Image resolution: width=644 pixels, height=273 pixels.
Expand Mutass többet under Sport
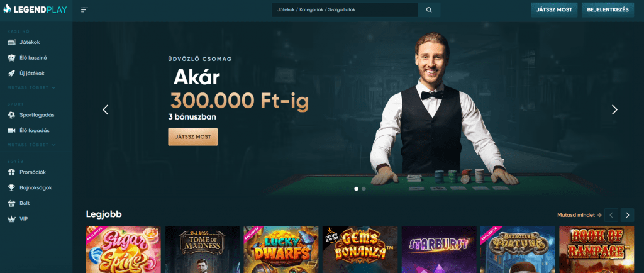31,145
